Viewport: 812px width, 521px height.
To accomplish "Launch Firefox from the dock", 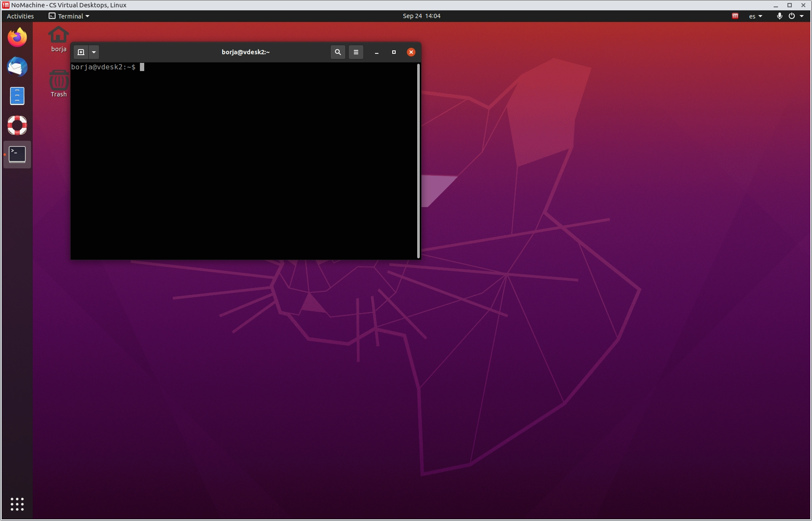I will pyautogui.click(x=17, y=38).
